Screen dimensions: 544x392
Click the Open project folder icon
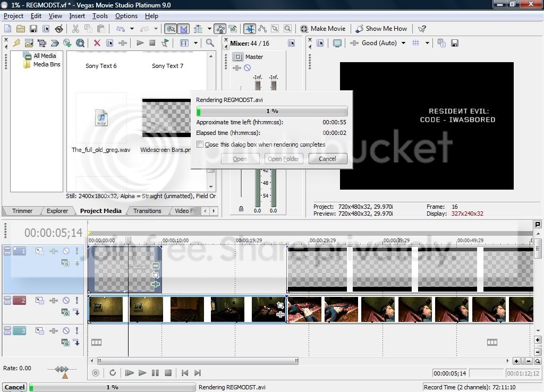(21, 29)
